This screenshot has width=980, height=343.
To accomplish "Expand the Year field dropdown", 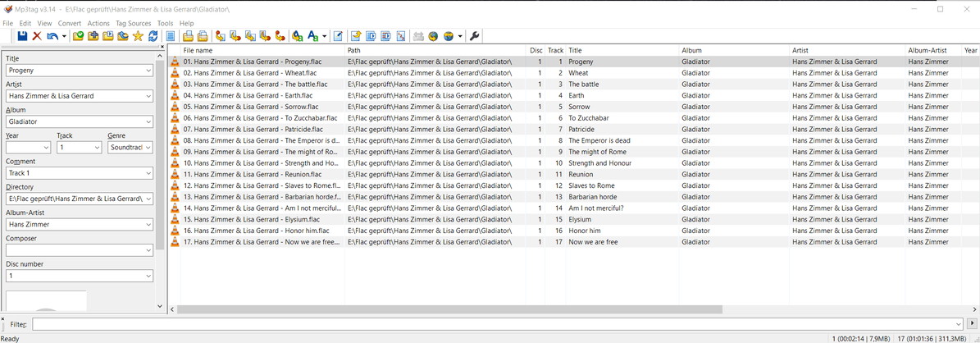I will [x=46, y=148].
